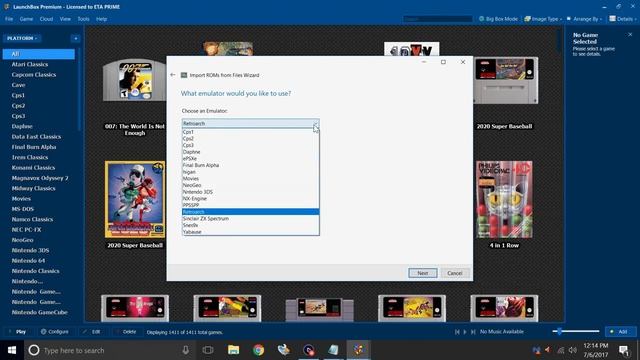Screen dimensions: 640x360
Task: Select ePSXe in the emulator list
Action: 250,158
